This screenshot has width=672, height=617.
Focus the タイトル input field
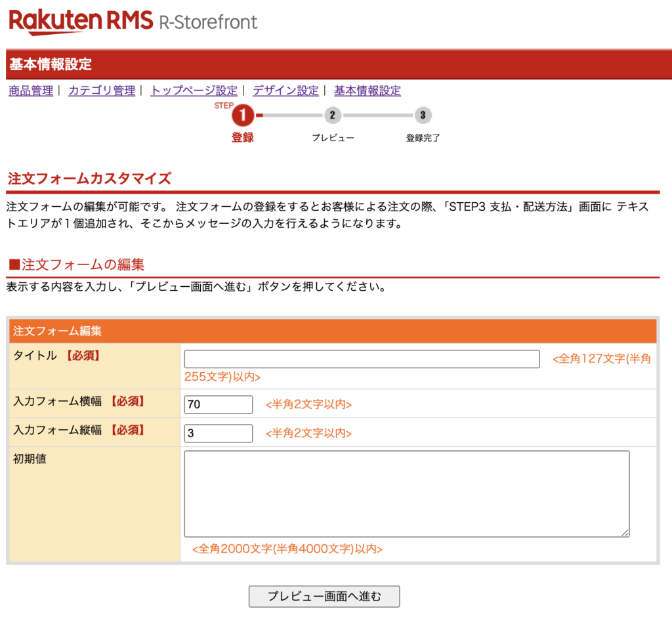(x=362, y=359)
